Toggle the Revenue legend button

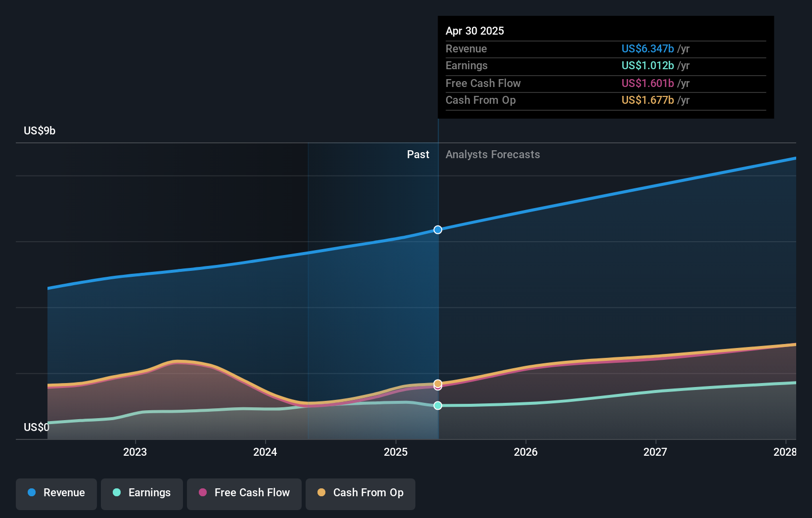coord(56,494)
